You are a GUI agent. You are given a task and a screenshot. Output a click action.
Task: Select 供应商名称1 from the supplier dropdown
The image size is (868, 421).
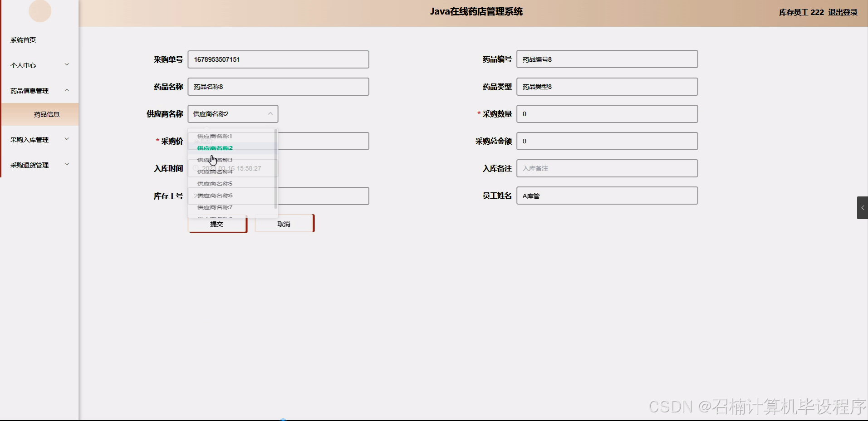tap(214, 136)
